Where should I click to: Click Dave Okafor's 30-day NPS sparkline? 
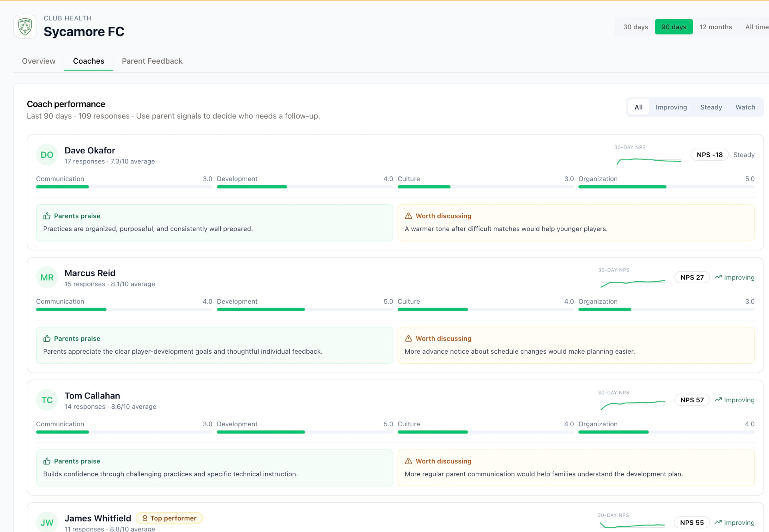tap(649, 161)
